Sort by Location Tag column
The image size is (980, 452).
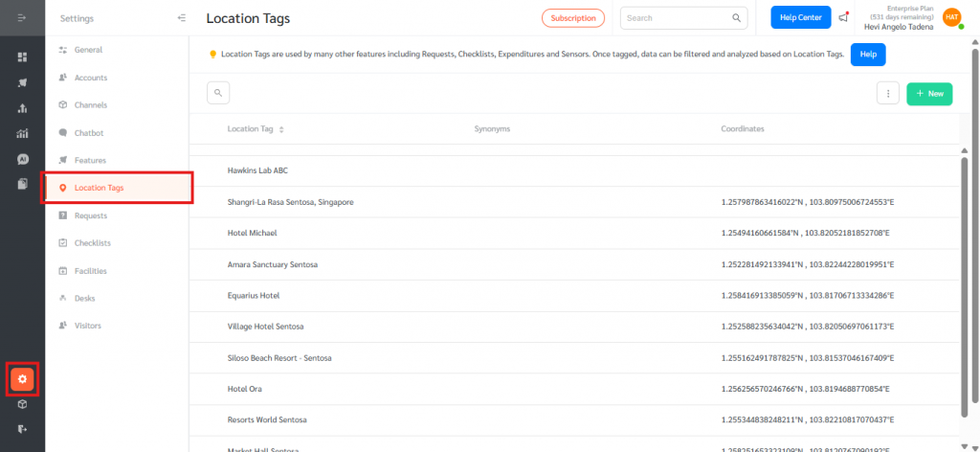pos(280,128)
